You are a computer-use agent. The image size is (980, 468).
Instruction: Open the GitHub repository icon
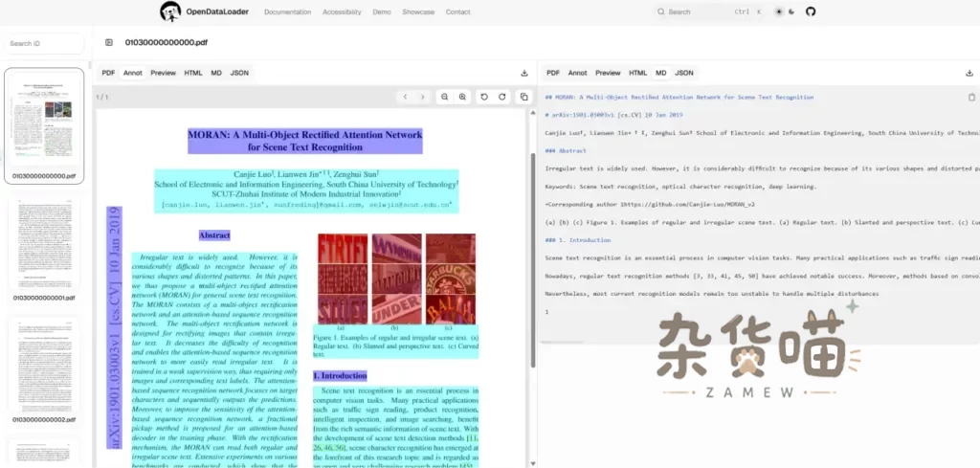tap(811, 11)
